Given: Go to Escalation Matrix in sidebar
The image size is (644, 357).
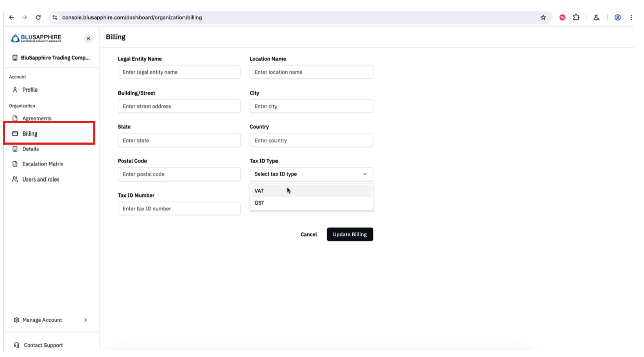Looking at the screenshot, I should [x=42, y=164].
